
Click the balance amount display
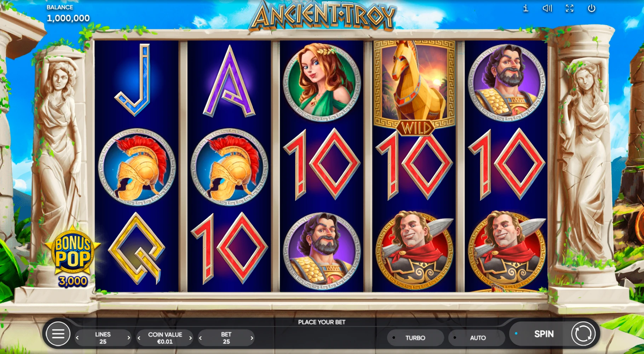tap(68, 18)
